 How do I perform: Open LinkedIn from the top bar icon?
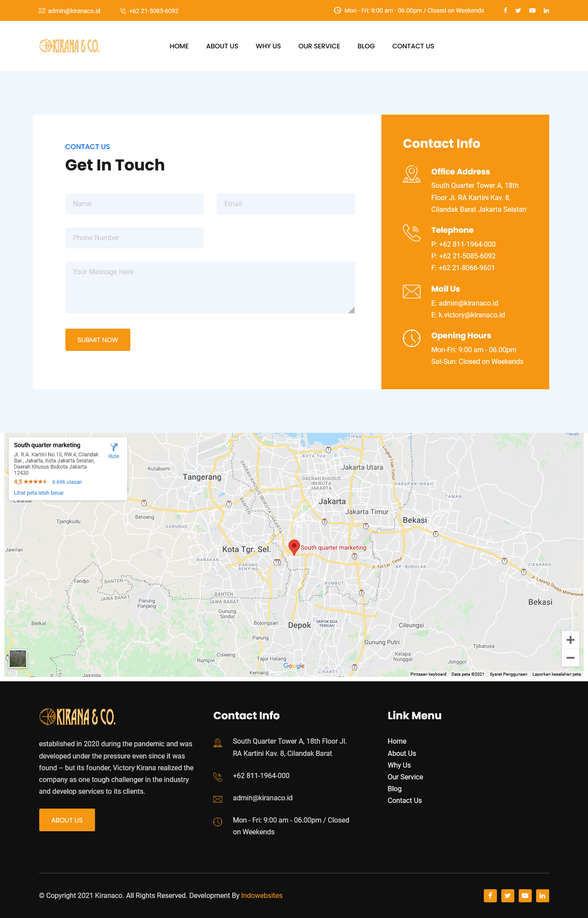pyautogui.click(x=546, y=10)
